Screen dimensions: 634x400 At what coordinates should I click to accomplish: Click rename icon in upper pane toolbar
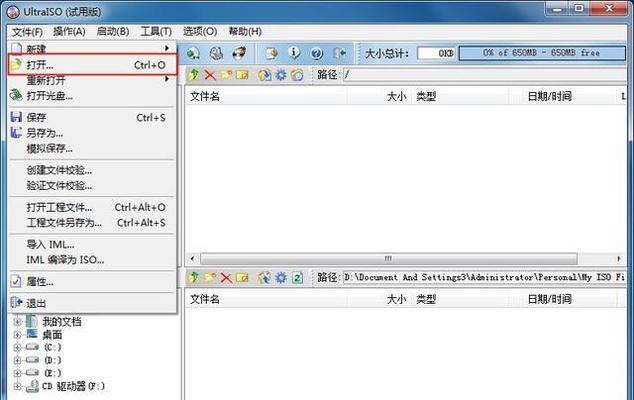point(242,75)
